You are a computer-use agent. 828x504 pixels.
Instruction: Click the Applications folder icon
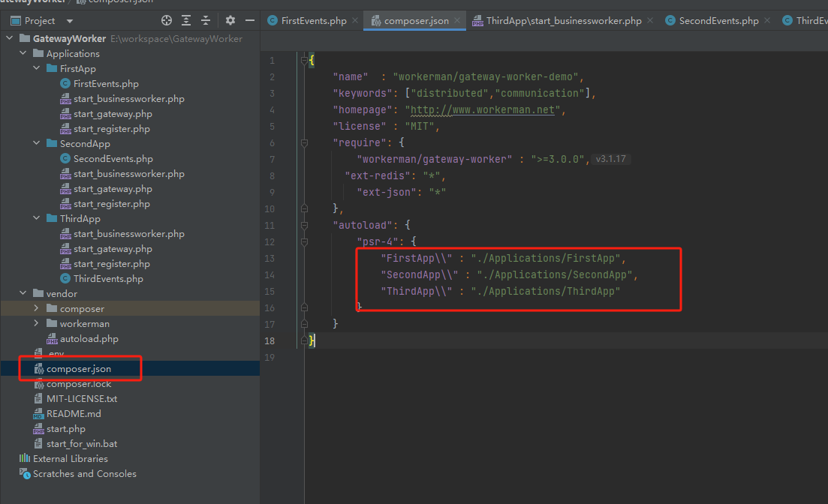coord(38,53)
